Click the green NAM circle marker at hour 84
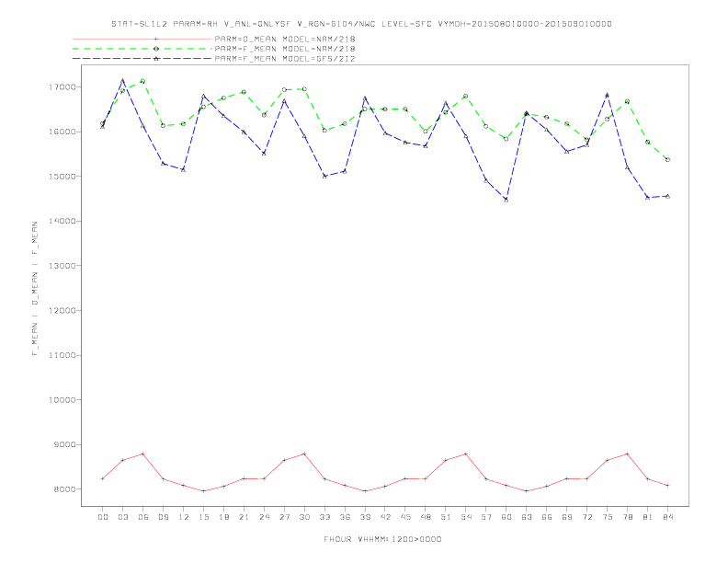The image size is (728, 563). coord(667,159)
